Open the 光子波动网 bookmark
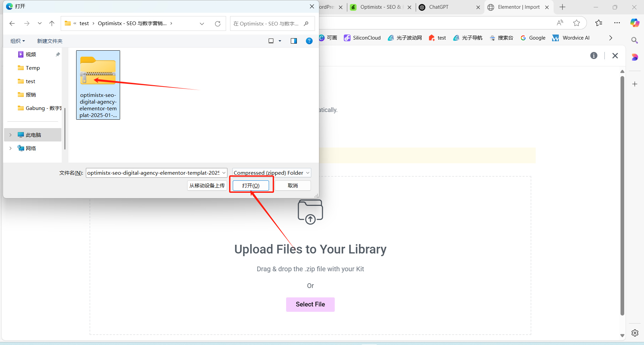Image resolution: width=644 pixels, height=345 pixels. [x=405, y=38]
